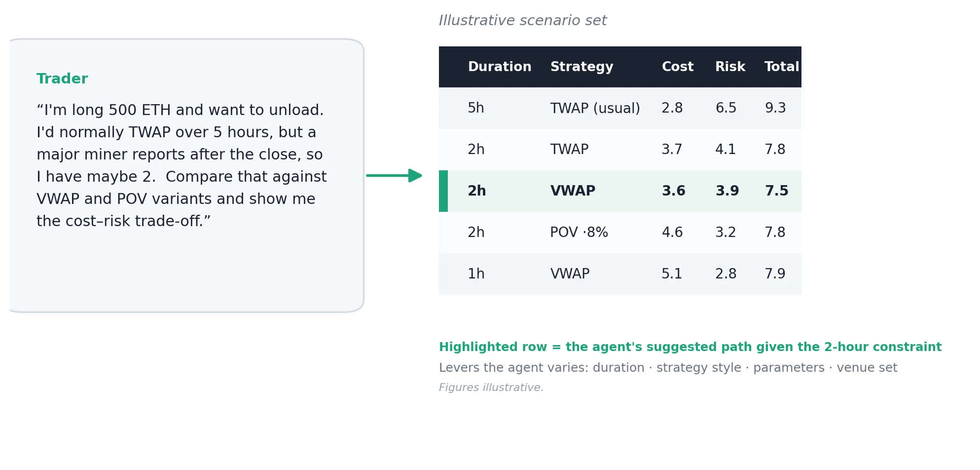Viewport: 980px width, 470px height.
Task: Click the Cost column header
Action: click(x=677, y=67)
